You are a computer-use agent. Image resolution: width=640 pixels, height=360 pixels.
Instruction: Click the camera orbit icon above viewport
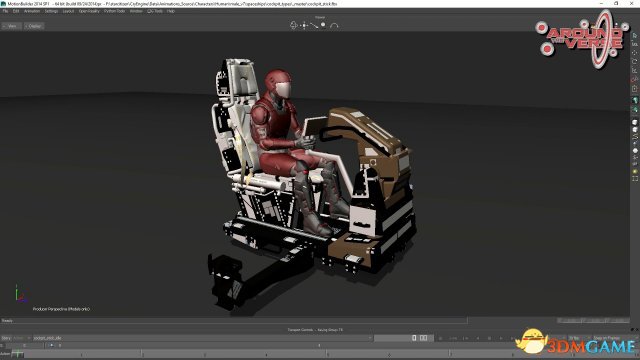click(x=294, y=25)
